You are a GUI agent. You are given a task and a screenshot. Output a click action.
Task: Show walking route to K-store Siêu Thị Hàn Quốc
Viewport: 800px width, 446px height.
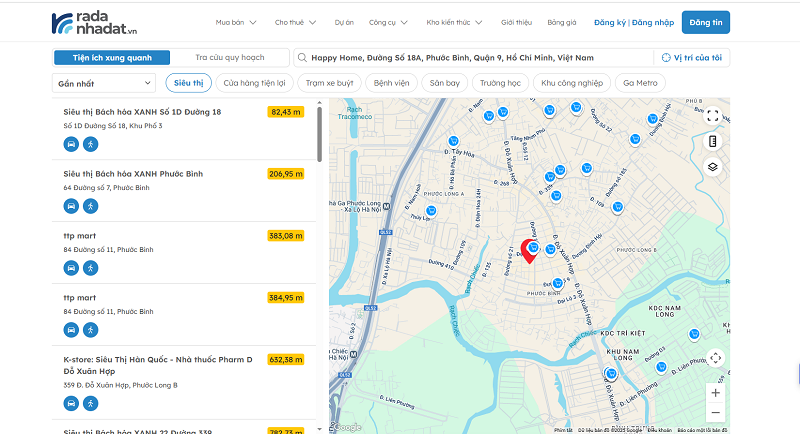91,404
